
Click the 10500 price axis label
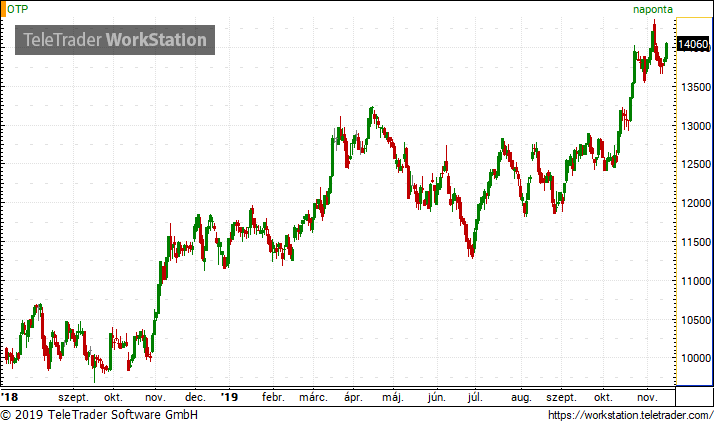point(696,320)
